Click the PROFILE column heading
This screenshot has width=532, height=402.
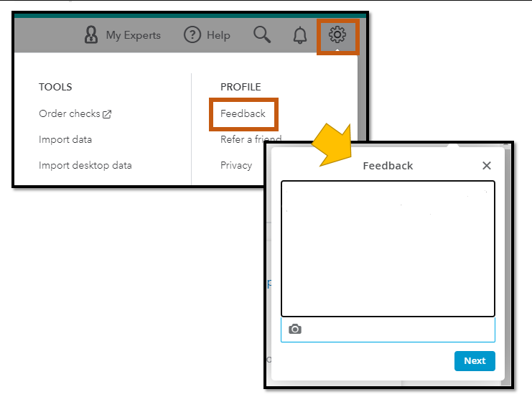point(241,87)
